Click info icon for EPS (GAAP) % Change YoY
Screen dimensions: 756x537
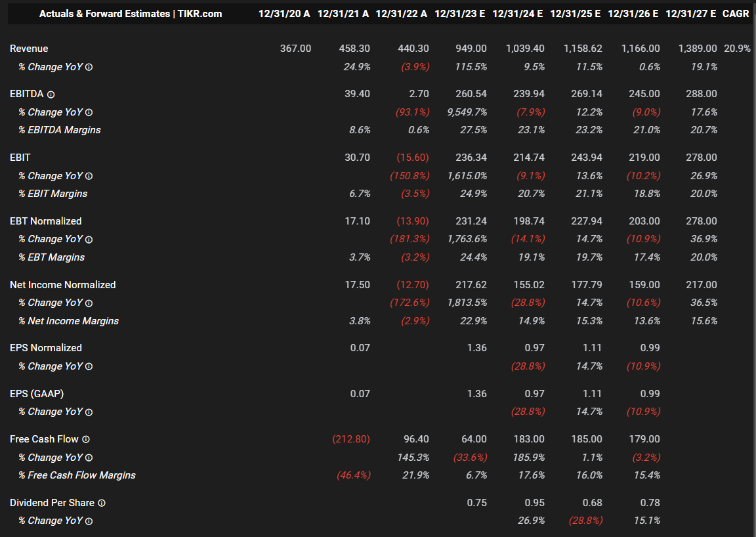pyautogui.click(x=89, y=412)
